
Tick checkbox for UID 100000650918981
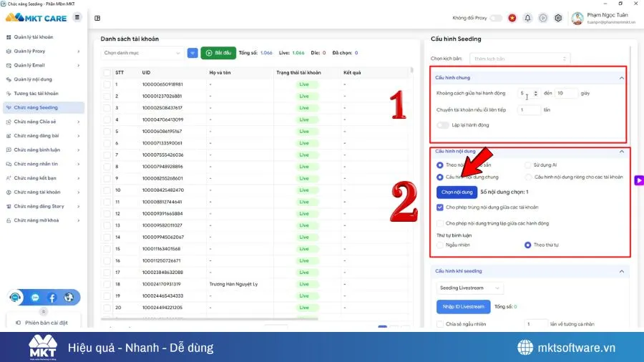pyautogui.click(x=107, y=84)
